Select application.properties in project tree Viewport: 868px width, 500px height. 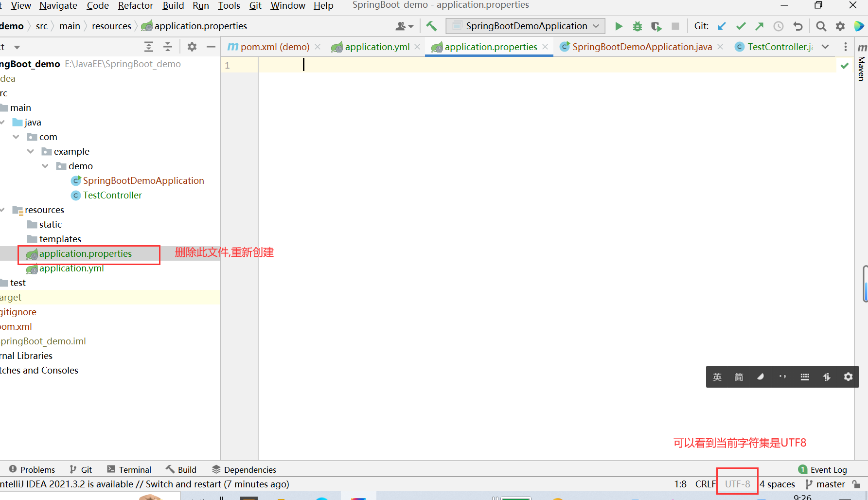pyautogui.click(x=86, y=253)
